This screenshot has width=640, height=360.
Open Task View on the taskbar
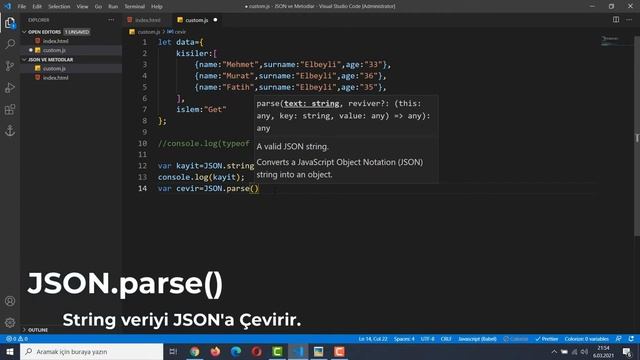coord(173,351)
